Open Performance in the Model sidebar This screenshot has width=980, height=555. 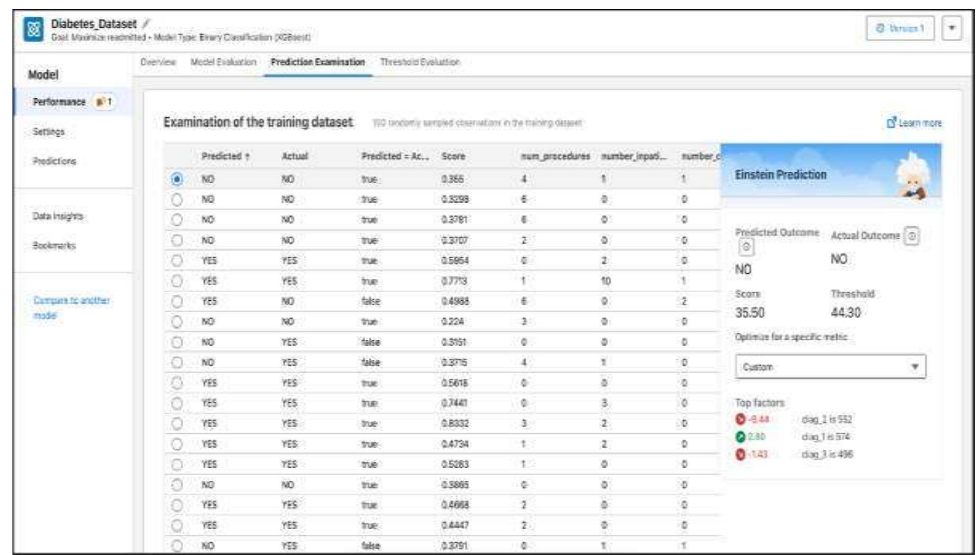59,102
